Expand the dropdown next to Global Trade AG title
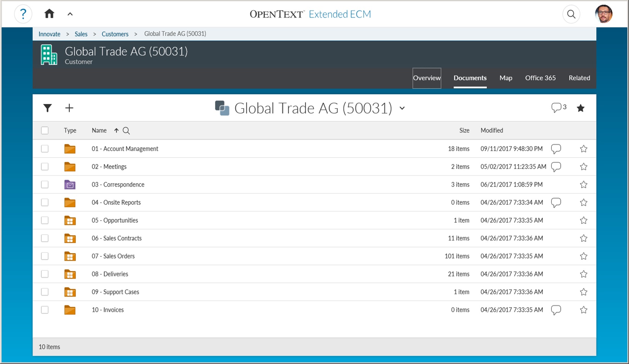 coord(402,108)
